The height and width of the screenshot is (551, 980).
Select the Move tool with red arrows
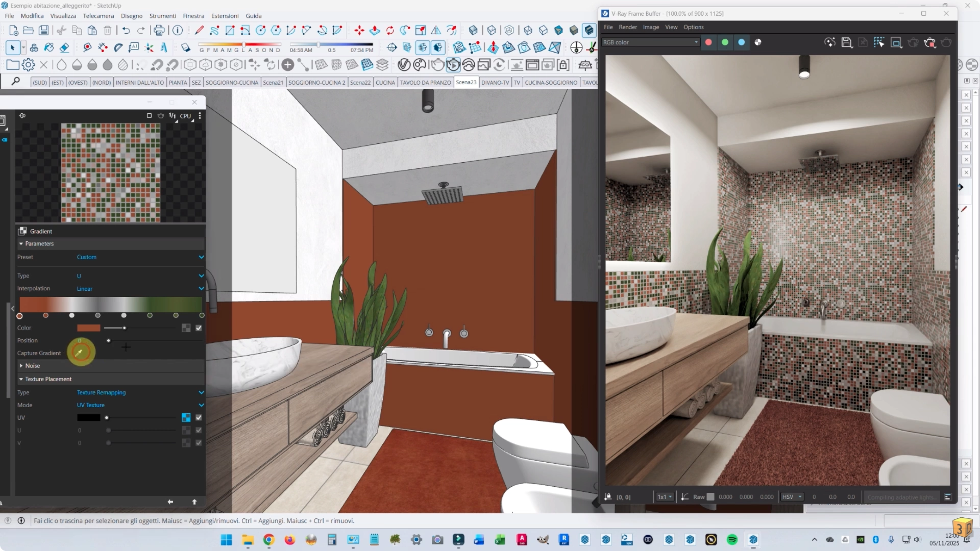(359, 31)
